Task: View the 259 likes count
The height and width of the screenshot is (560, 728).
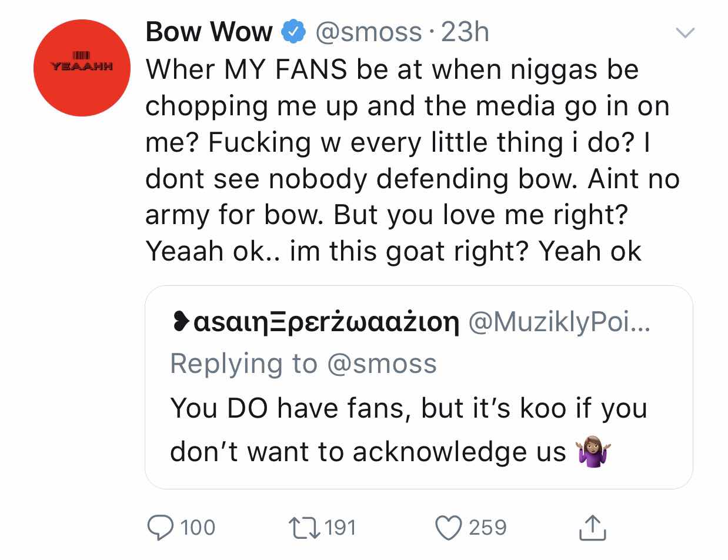Action: [487, 528]
